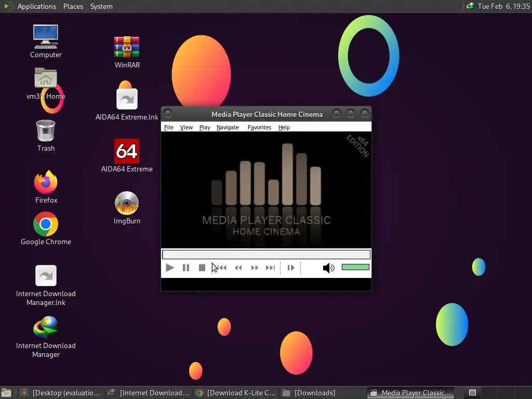Skip to next track in player
The height and width of the screenshot is (399, 532).
(x=270, y=268)
